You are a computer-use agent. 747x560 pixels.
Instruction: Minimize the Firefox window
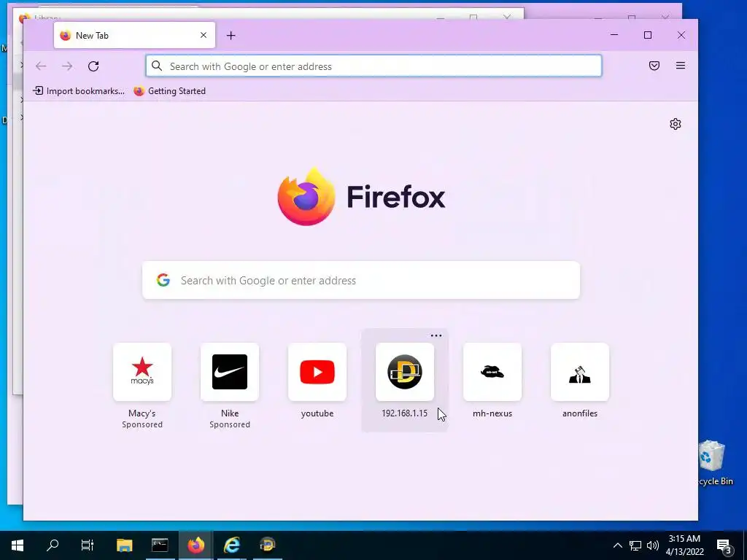[614, 35]
